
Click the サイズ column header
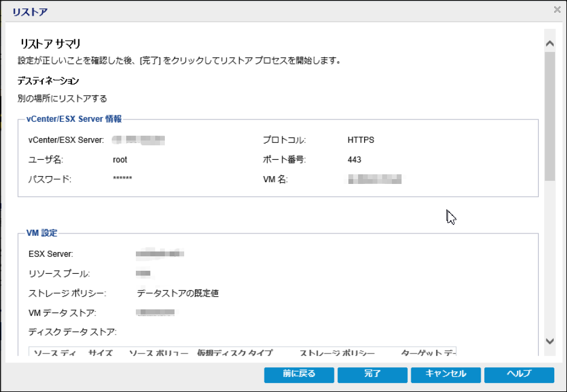point(101,353)
